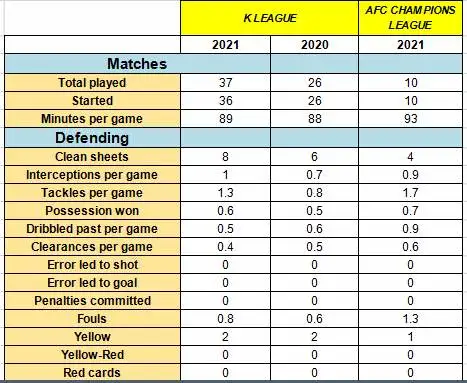Select Tackles per game value 1.7
The width and height of the screenshot is (467, 383).
click(410, 193)
